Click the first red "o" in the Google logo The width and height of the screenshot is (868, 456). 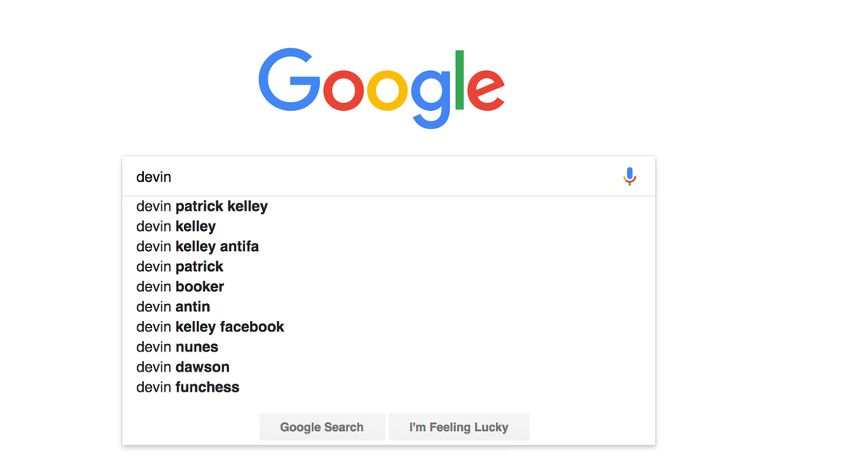click(x=344, y=89)
